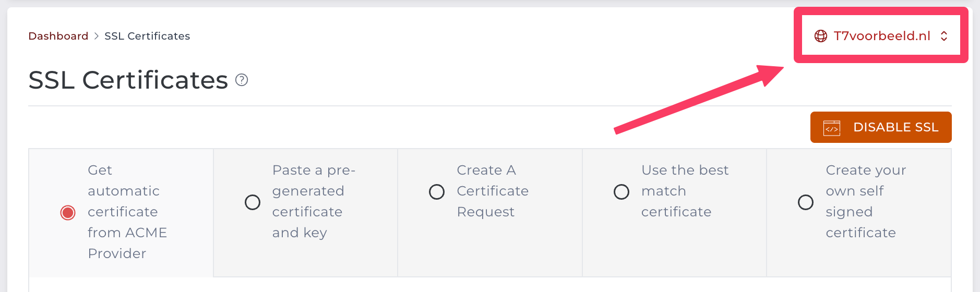Image resolution: width=980 pixels, height=292 pixels.
Task: Click the "Create your own self signed certificate" text
Action: click(x=865, y=201)
